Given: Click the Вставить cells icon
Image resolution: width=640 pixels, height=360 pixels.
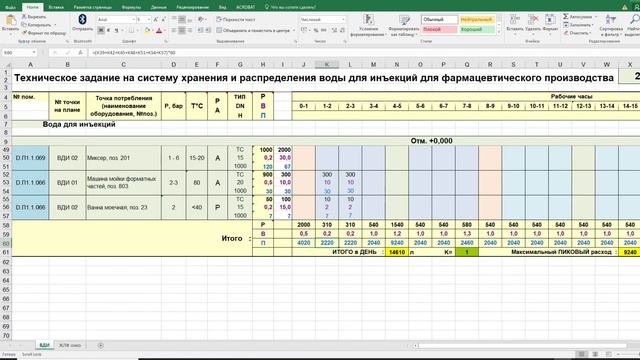Looking at the screenshot, I should (x=514, y=19).
